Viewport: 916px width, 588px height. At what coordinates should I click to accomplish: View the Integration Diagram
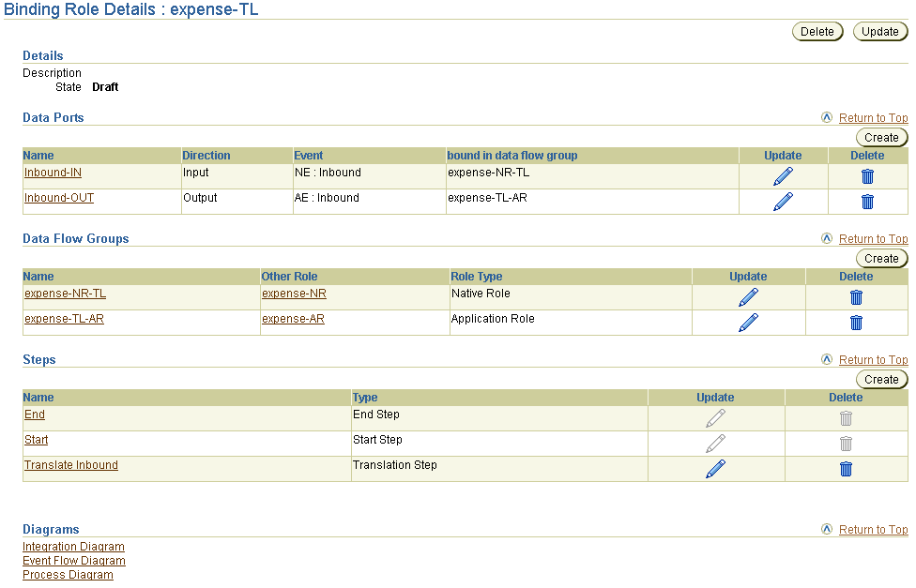73,547
